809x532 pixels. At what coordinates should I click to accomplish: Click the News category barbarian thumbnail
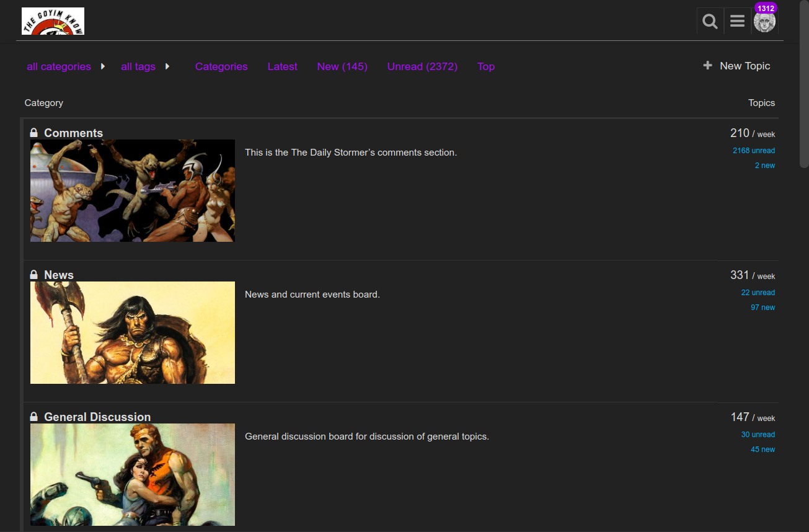[133, 332]
